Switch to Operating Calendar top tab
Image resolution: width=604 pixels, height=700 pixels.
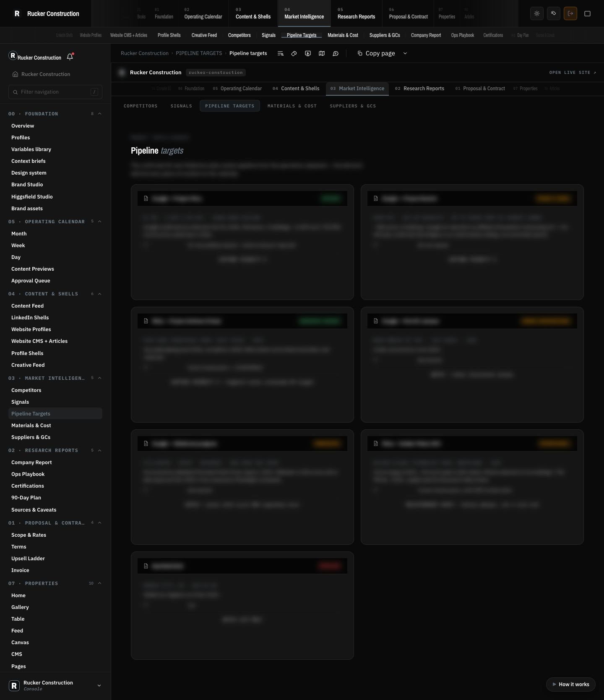[x=203, y=13]
